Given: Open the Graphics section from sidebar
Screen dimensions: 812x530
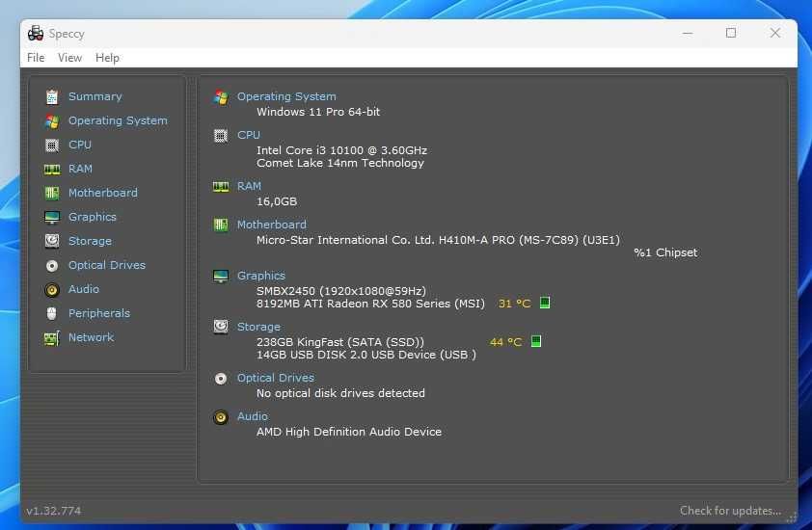Looking at the screenshot, I should [93, 217].
